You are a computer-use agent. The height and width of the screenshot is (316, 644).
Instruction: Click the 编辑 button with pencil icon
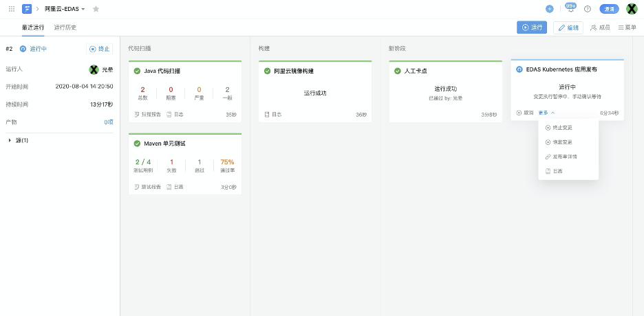click(568, 27)
